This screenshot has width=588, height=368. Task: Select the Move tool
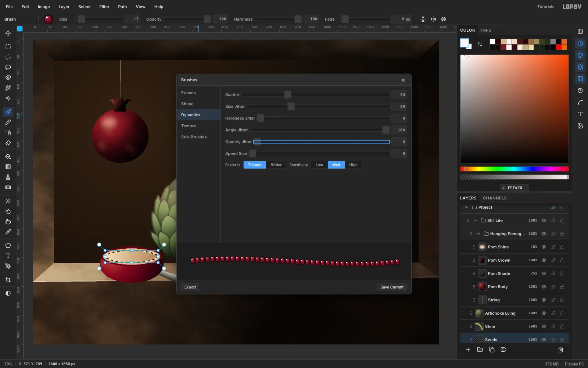coord(8,33)
